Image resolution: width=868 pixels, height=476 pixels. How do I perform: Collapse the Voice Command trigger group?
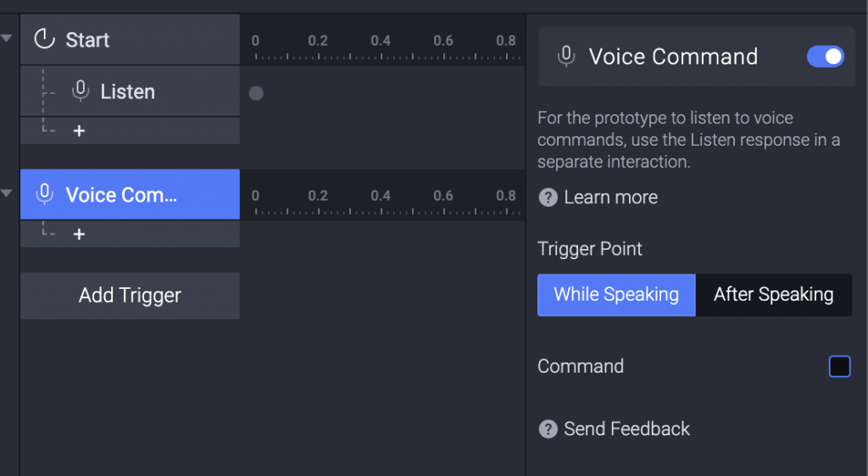pos(7,194)
